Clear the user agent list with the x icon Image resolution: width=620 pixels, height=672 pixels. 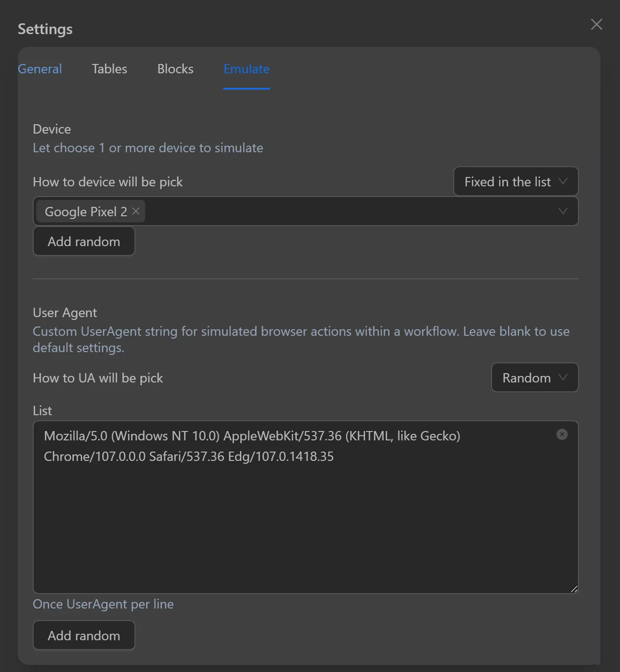[562, 434]
